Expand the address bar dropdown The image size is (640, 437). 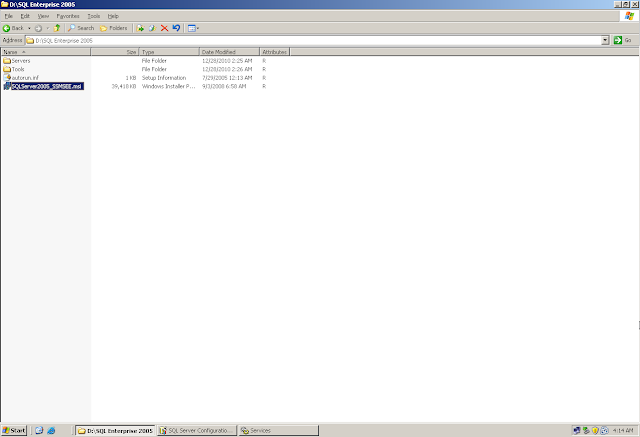(605, 40)
